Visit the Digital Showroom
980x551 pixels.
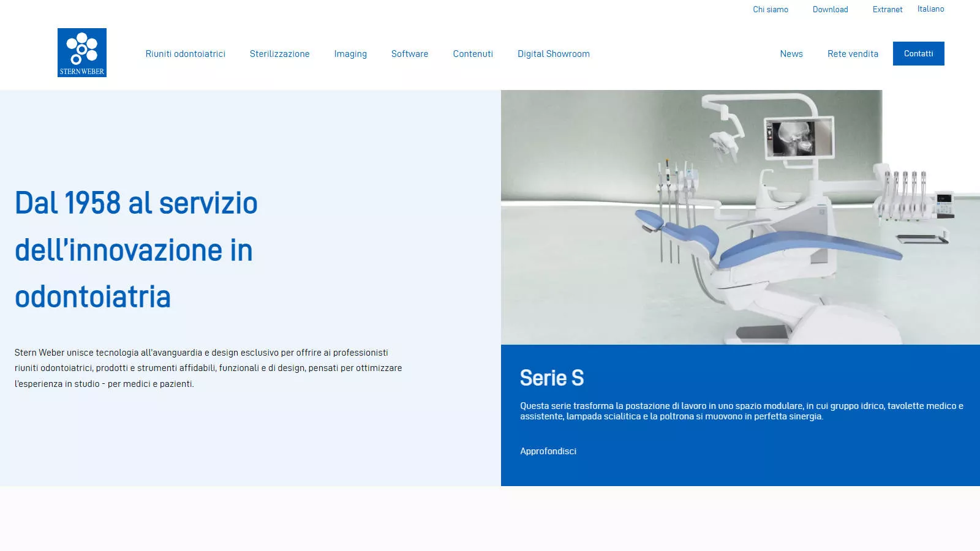pos(554,54)
